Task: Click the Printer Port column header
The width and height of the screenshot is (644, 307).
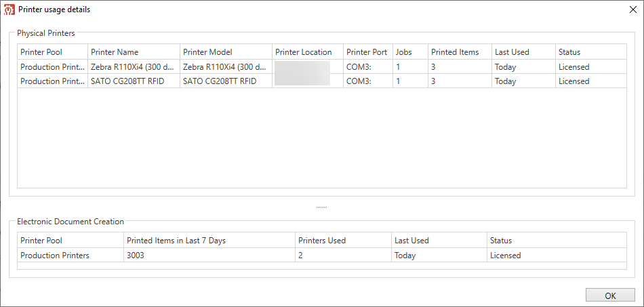Action: tap(368, 52)
